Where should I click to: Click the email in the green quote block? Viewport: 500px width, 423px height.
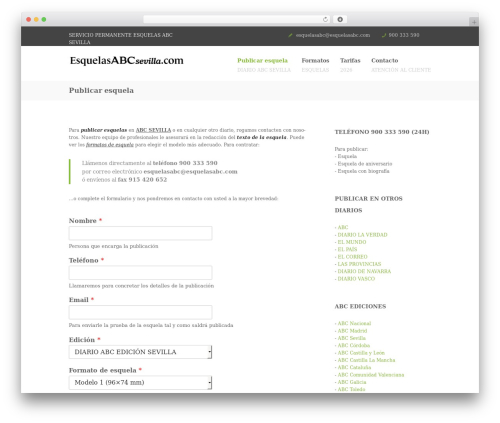point(190,171)
